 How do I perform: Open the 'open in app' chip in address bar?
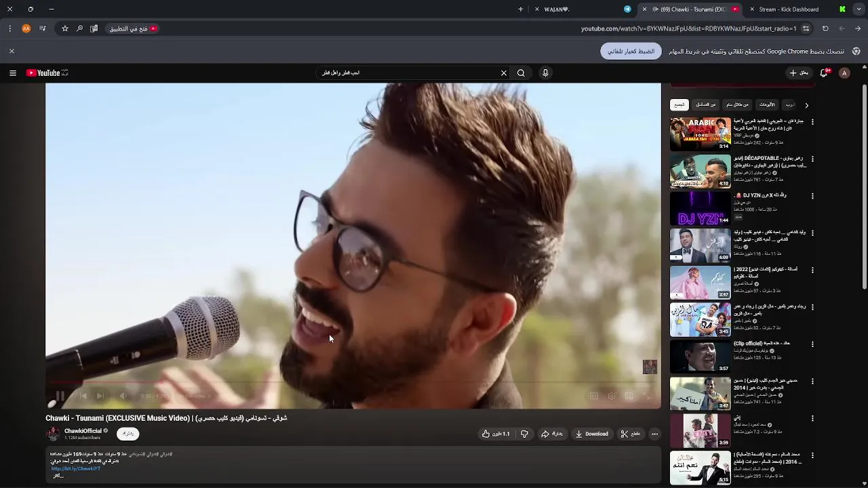tap(133, 28)
